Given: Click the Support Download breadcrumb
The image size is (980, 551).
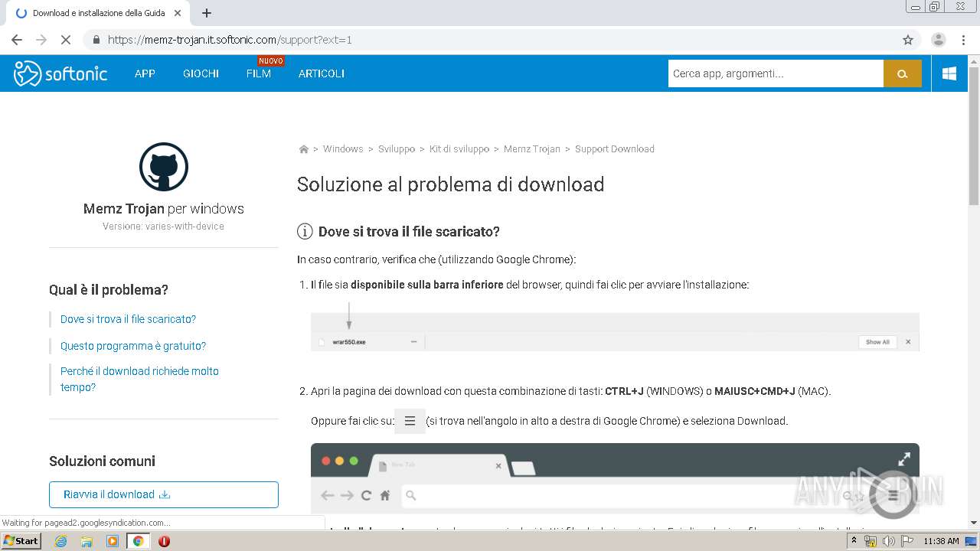Looking at the screenshot, I should tap(615, 149).
